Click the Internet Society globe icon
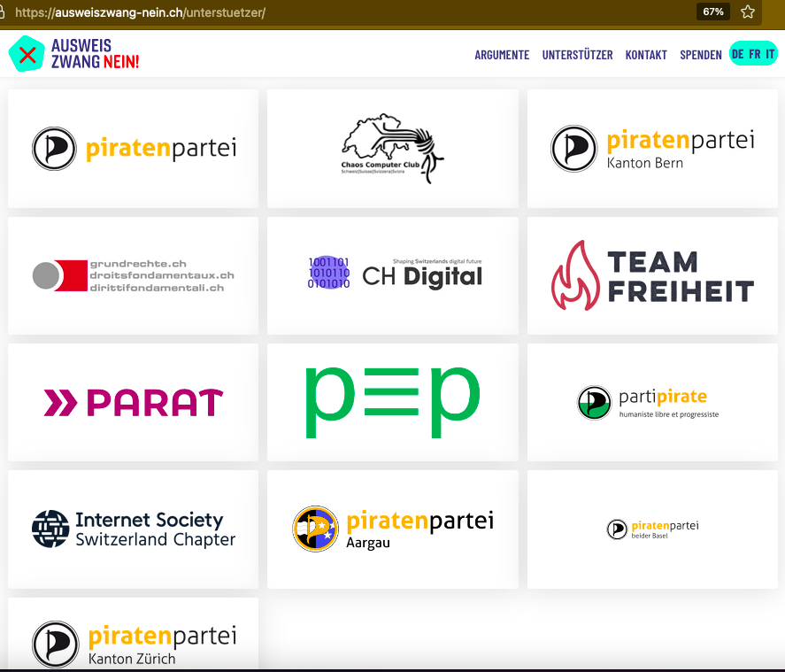The image size is (785, 672). (x=50, y=529)
